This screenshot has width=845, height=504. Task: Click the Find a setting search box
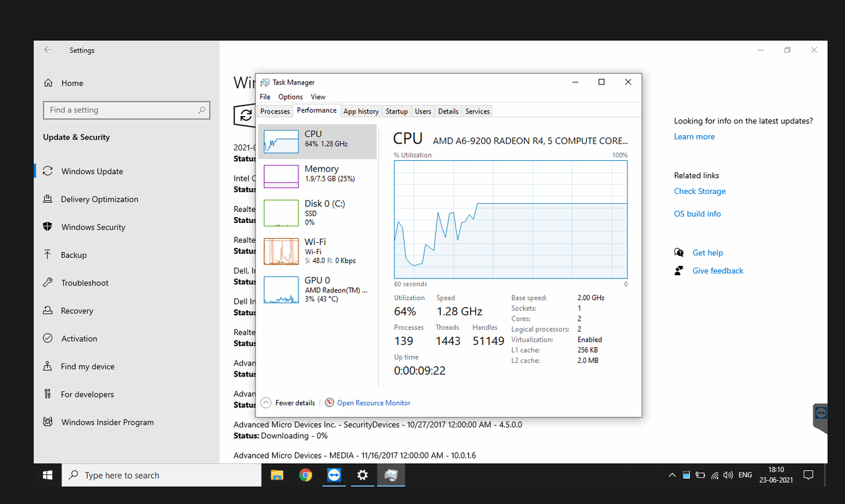pyautogui.click(x=126, y=110)
